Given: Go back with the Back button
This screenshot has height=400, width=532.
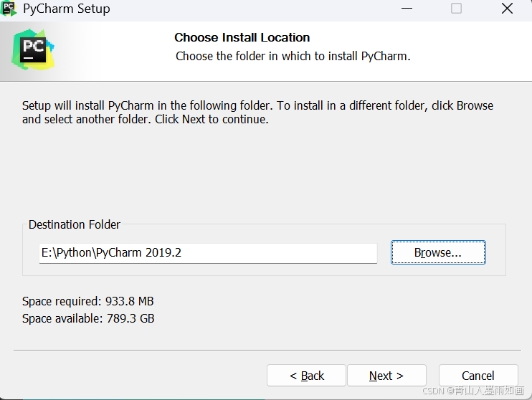Looking at the screenshot, I should [x=306, y=376].
